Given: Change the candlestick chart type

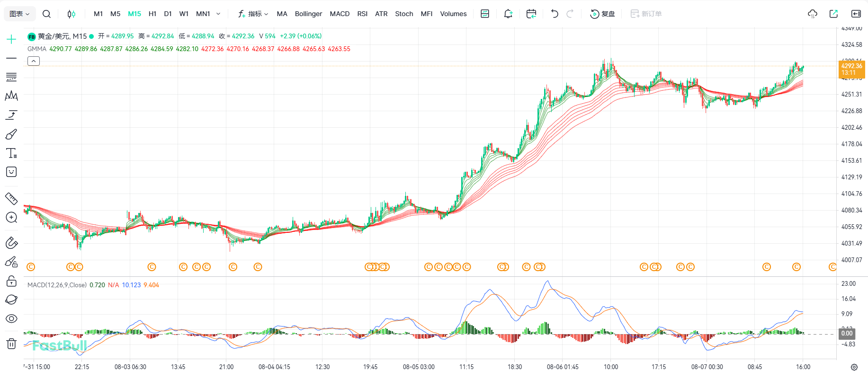Looking at the screenshot, I should pyautogui.click(x=71, y=14).
